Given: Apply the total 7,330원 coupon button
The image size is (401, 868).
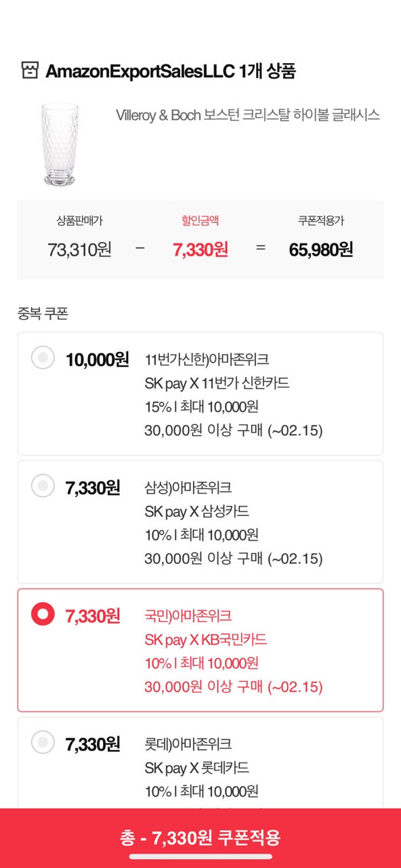Looking at the screenshot, I should [x=200, y=838].
